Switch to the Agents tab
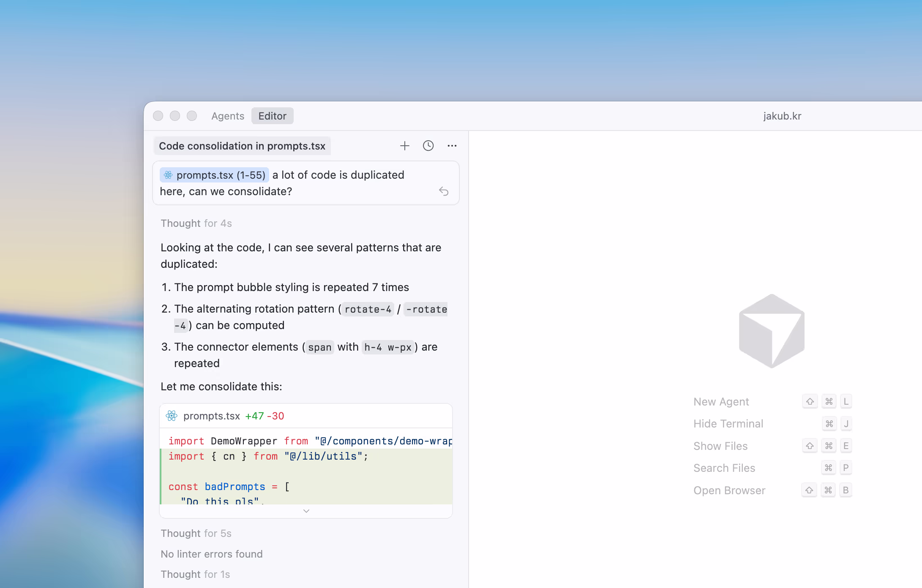Image resolution: width=922 pixels, height=588 pixels. pyautogui.click(x=228, y=116)
